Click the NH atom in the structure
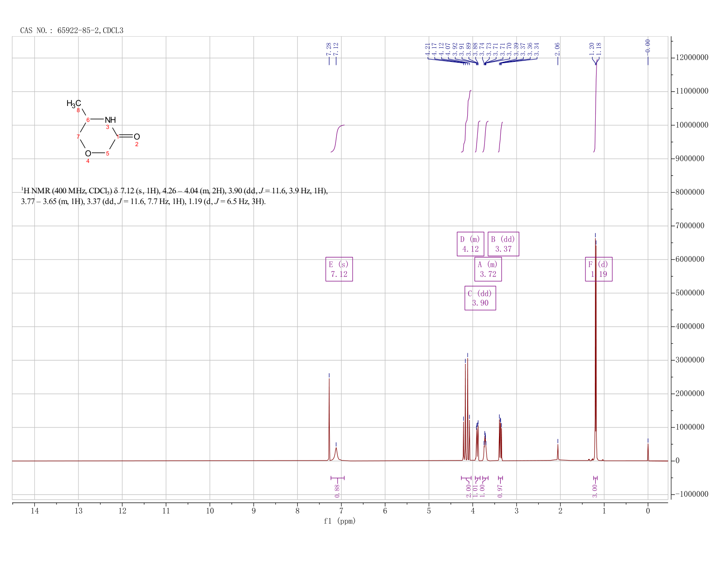Viewport: 728px width, 563px height. (110, 120)
